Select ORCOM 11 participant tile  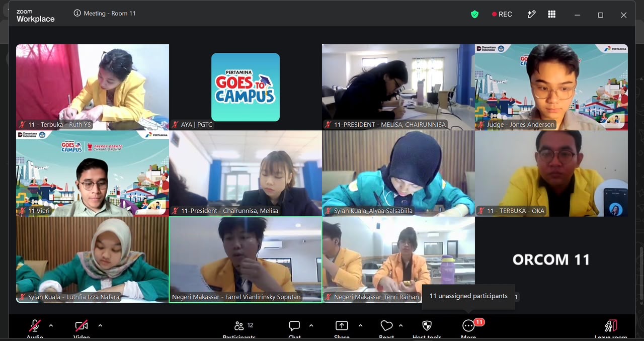[x=551, y=260]
